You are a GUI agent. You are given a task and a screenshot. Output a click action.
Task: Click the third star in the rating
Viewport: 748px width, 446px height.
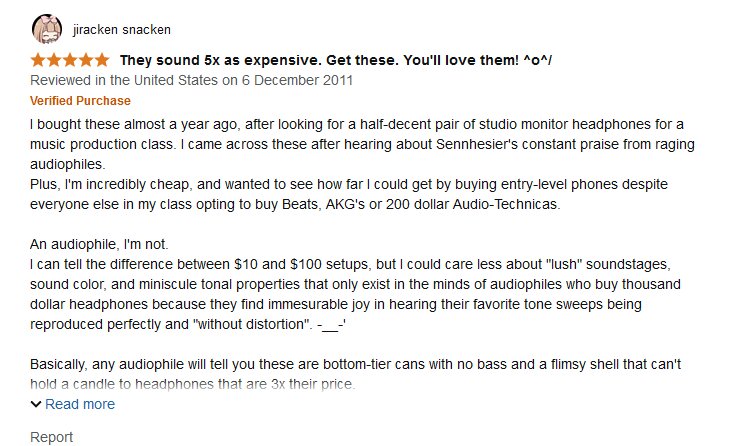(71, 60)
